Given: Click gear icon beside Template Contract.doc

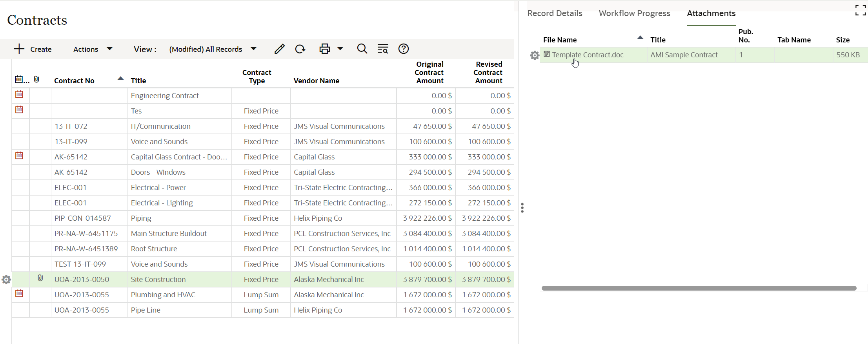Looking at the screenshot, I should pos(534,55).
